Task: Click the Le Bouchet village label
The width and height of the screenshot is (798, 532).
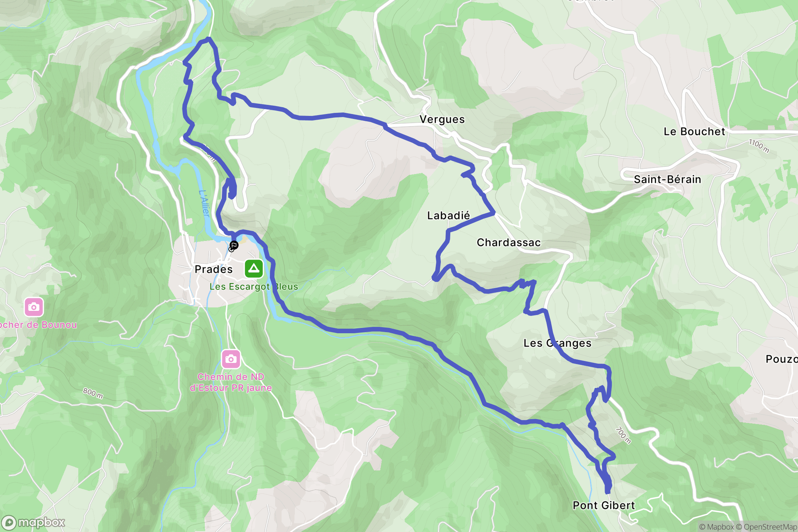Action: point(695,131)
